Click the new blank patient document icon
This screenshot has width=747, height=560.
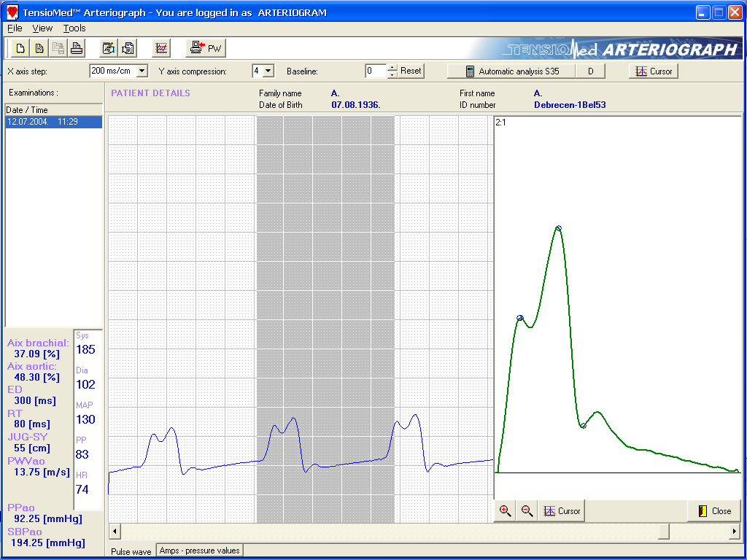(x=20, y=48)
